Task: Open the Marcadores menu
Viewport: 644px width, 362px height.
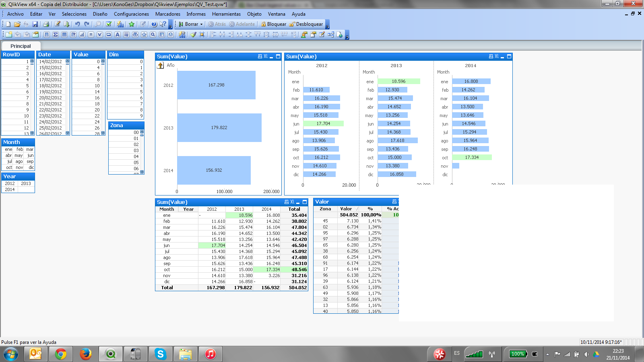Action: pyautogui.click(x=168, y=14)
